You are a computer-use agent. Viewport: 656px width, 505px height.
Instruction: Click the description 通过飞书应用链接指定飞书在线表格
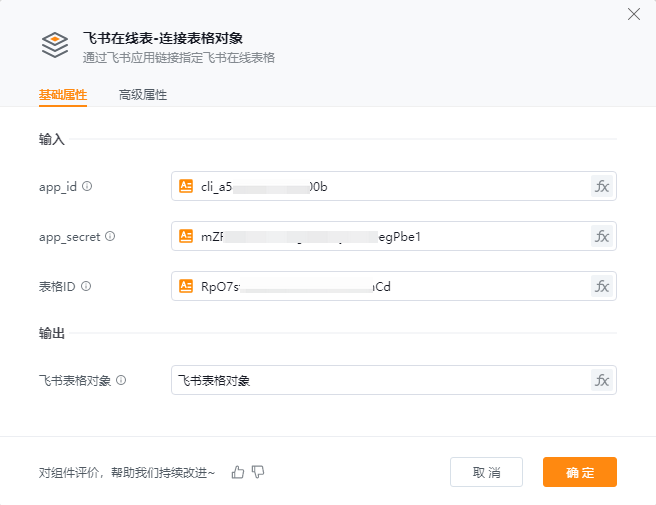click(179, 58)
